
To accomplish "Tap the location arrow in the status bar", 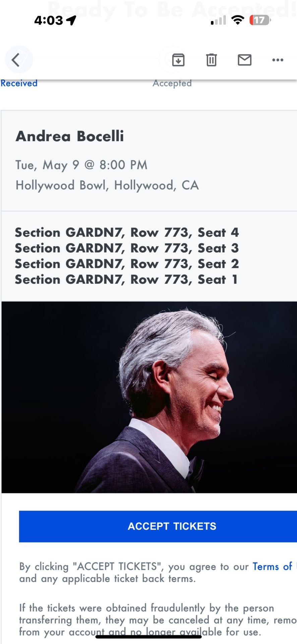I will pyautogui.click(x=70, y=20).
